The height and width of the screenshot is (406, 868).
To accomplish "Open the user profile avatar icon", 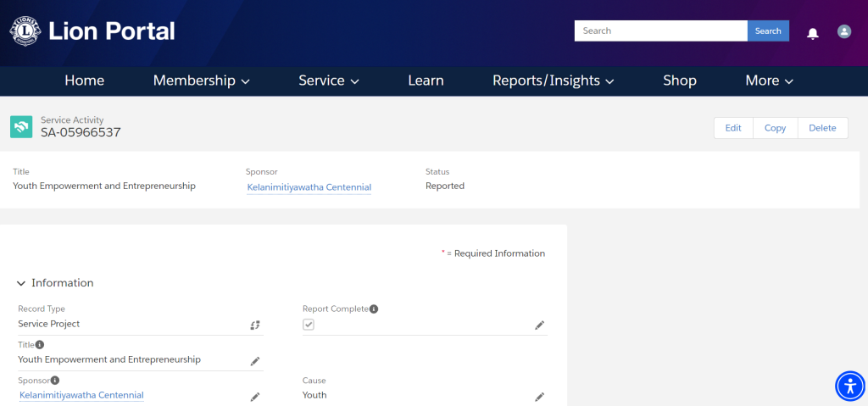I will (844, 31).
